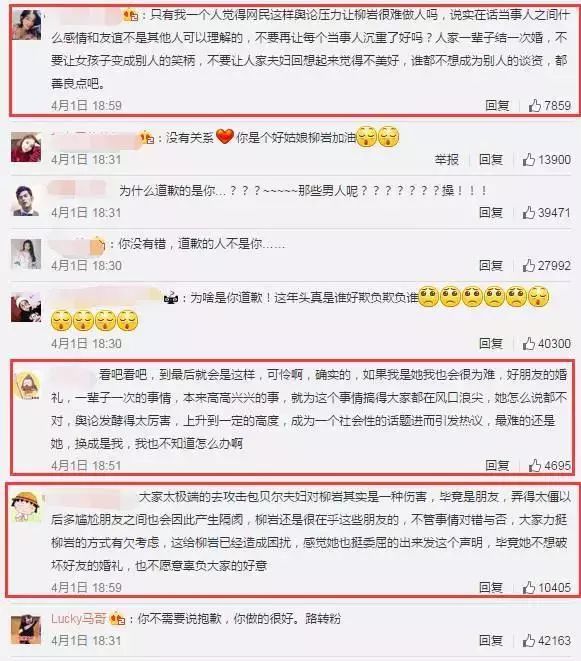This screenshot has width=581, height=661.
Task: Open Lucky马哥's profile via the username
Action: [x=78, y=619]
